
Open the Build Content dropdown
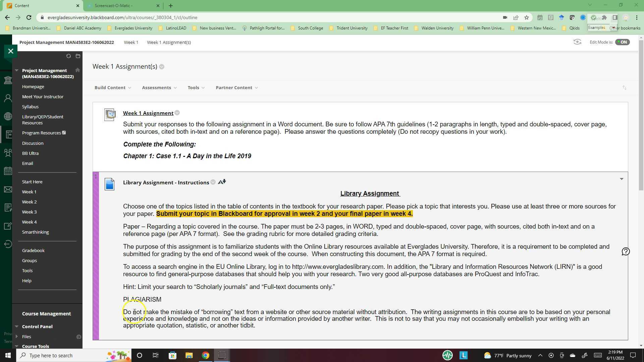(x=112, y=87)
